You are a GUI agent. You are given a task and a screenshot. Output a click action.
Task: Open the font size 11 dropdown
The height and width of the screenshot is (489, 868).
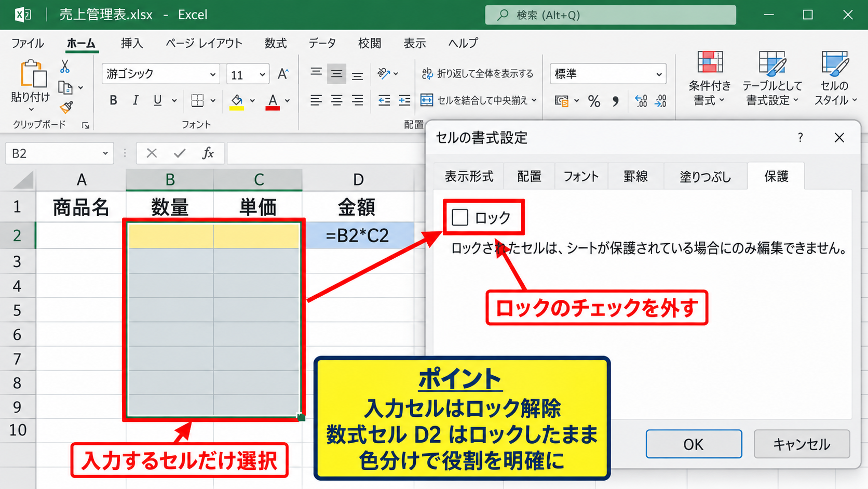click(x=263, y=75)
